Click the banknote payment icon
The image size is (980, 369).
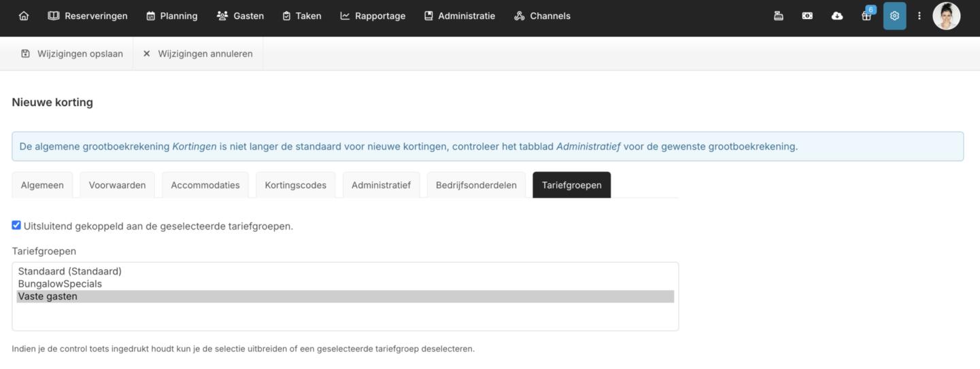(x=807, y=16)
